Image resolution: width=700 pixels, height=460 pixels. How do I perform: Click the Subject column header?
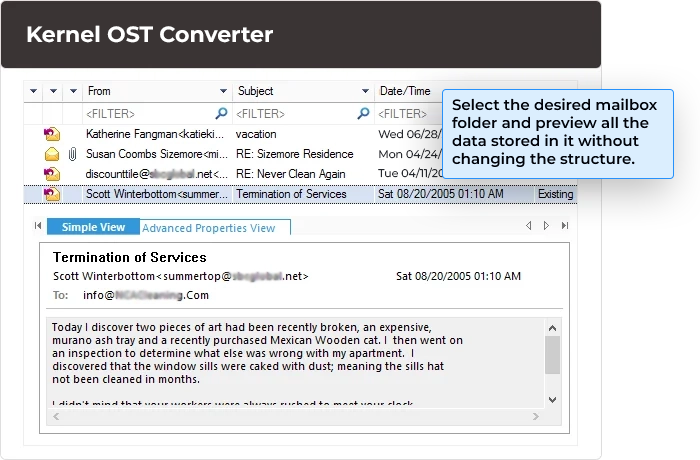click(x=304, y=91)
